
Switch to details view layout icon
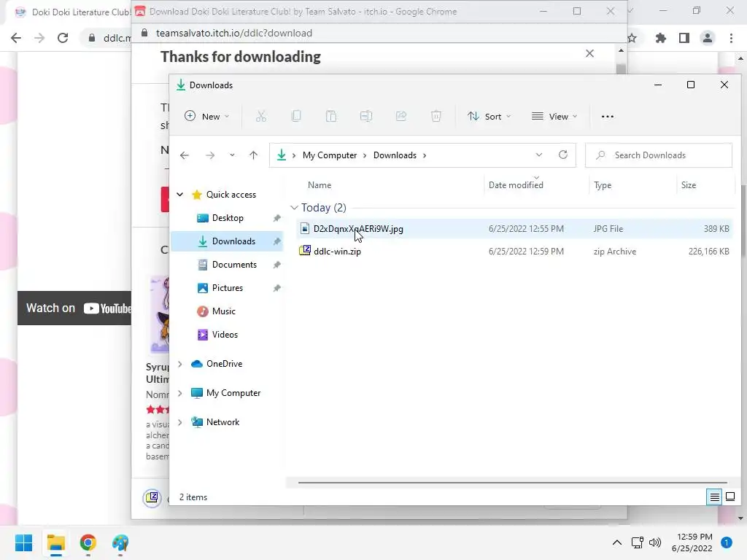click(715, 497)
